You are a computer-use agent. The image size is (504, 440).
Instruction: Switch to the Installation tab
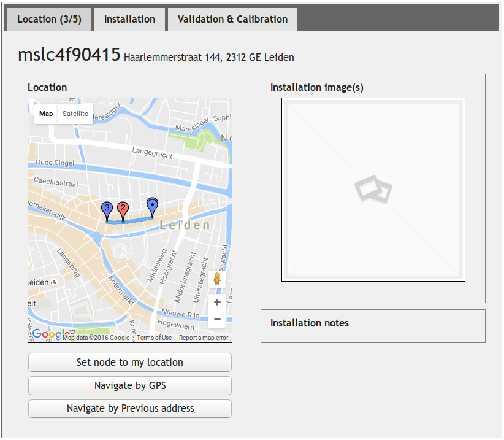pyautogui.click(x=129, y=19)
